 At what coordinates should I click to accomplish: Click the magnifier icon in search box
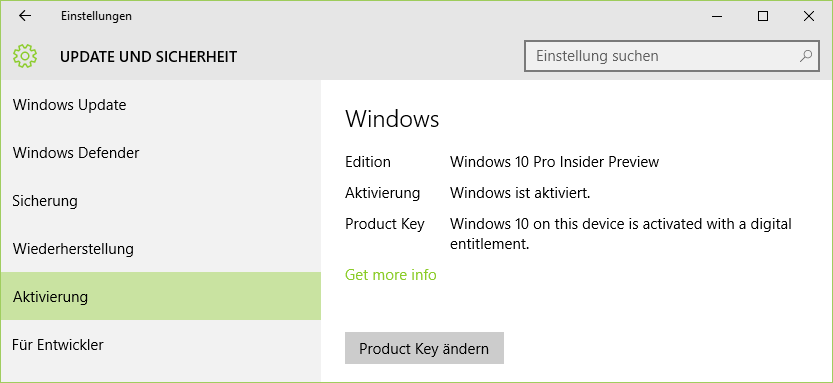pyautogui.click(x=806, y=56)
